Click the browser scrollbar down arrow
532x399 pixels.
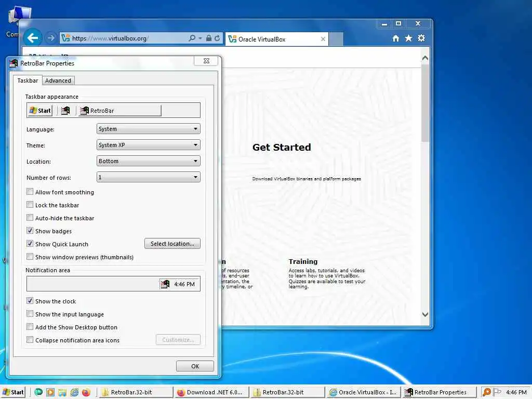(425, 314)
